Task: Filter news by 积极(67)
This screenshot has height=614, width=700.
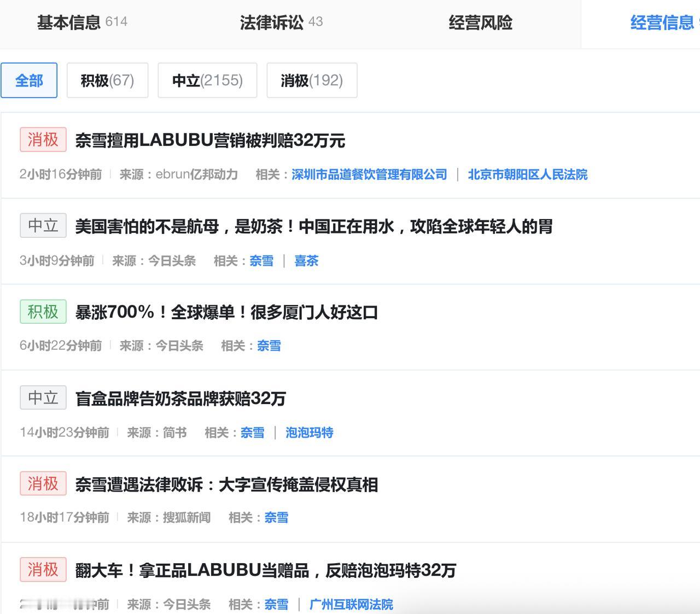Action: (107, 80)
